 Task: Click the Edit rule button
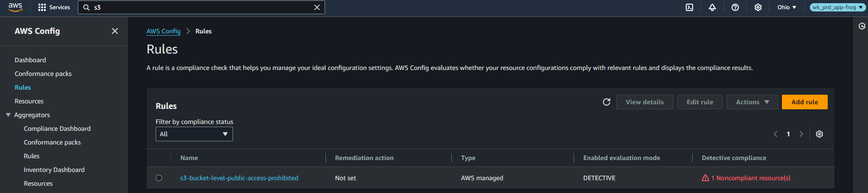point(700,102)
